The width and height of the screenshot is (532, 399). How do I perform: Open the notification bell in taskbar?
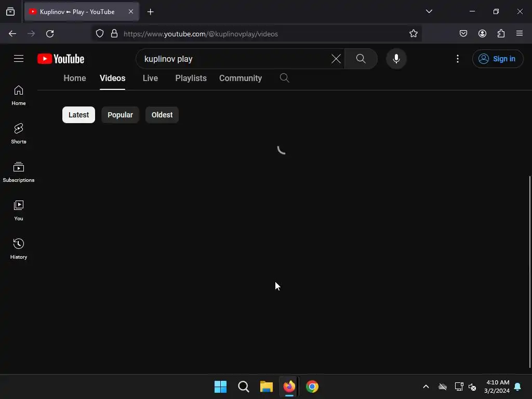point(518,387)
